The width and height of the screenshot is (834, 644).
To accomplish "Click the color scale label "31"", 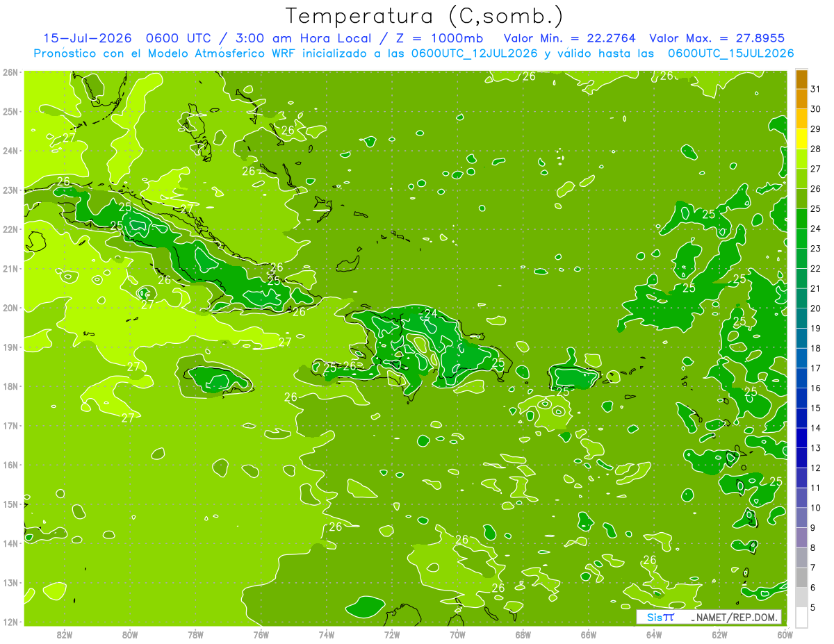I will 816,90.
